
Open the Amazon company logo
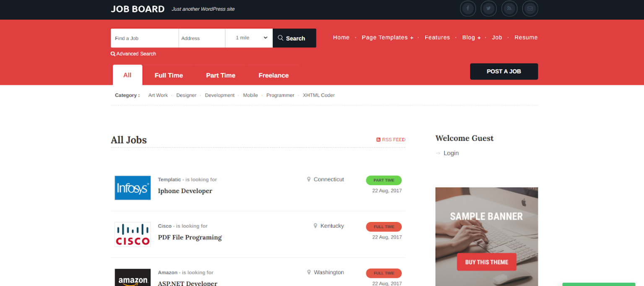132,278
